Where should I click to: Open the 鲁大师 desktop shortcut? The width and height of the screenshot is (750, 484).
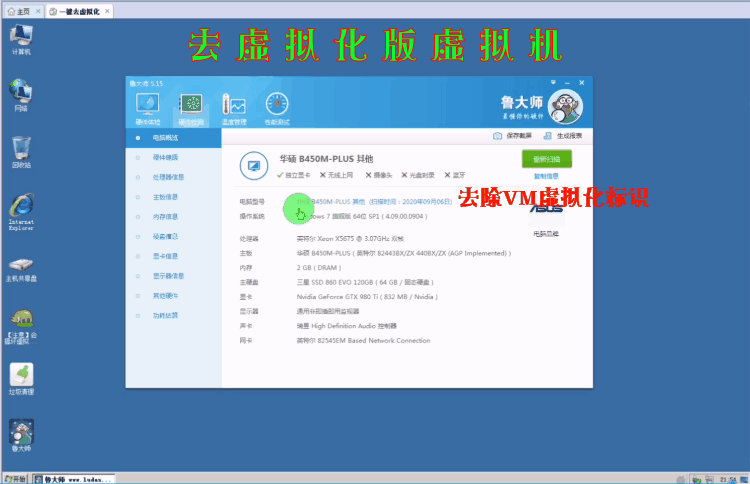[x=21, y=436]
